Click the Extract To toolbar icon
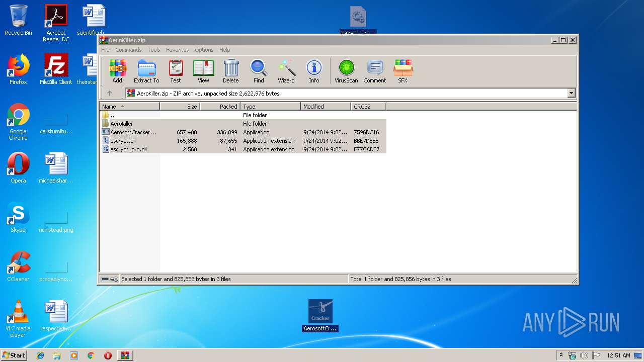 tap(146, 71)
